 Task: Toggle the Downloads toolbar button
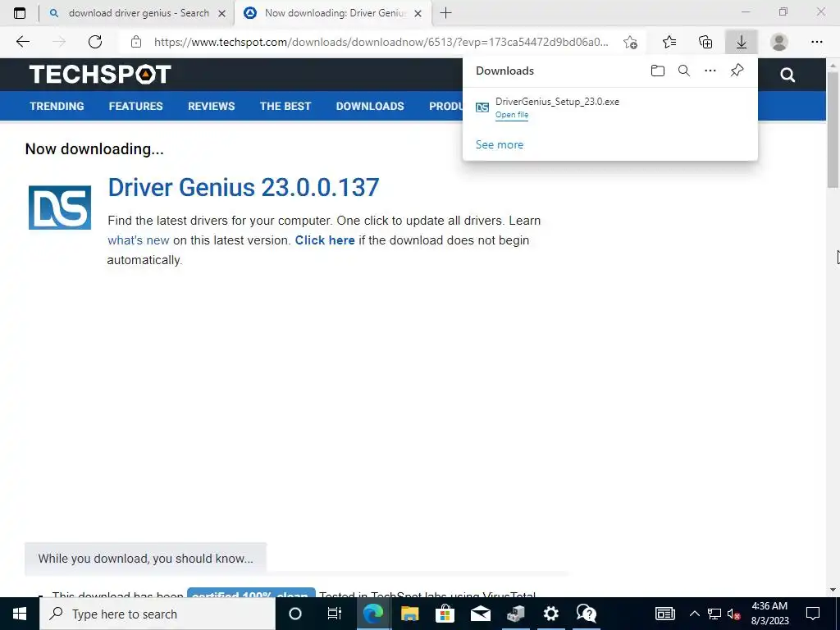tap(742, 42)
